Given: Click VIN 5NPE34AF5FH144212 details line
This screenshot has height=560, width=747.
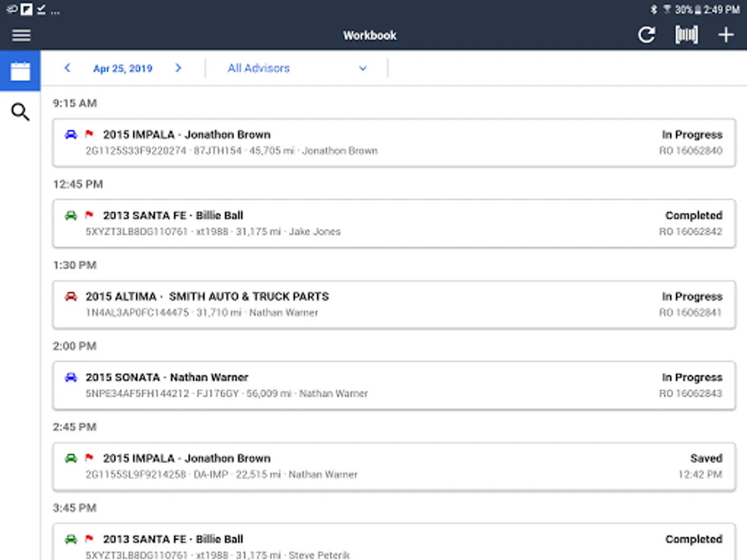Looking at the screenshot, I should tap(227, 393).
